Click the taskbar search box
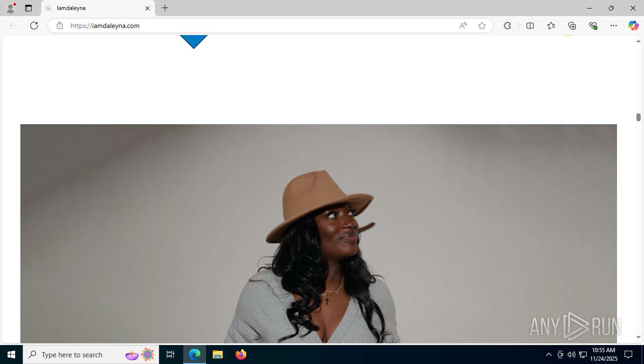This screenshot has width=644, height=364. click(90, 355)
